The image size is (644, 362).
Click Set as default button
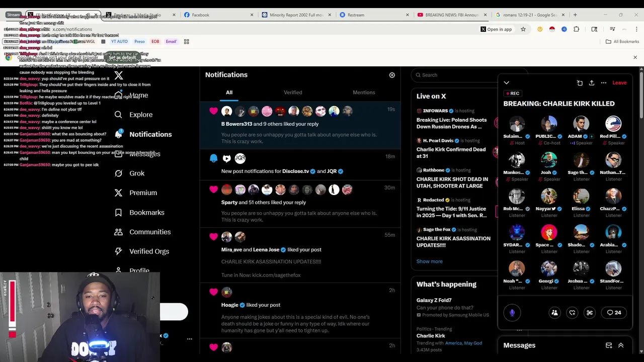(x=122, y=57)
